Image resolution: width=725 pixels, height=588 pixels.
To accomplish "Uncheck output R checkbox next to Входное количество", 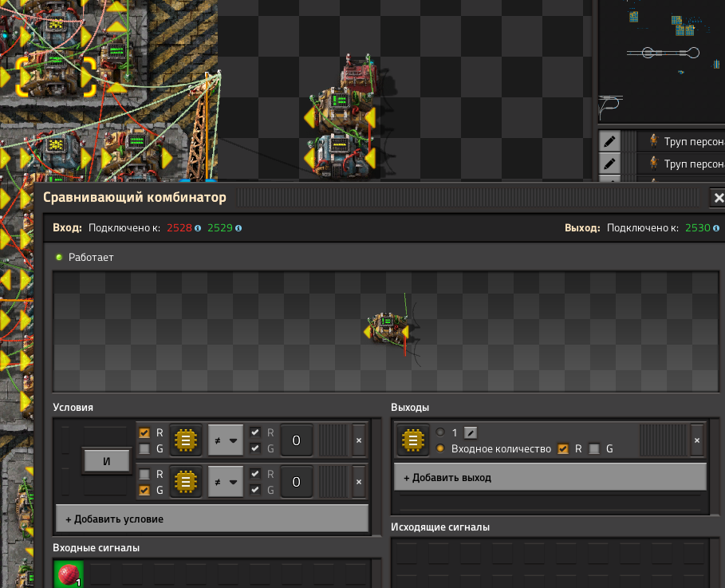I will 563,448.
